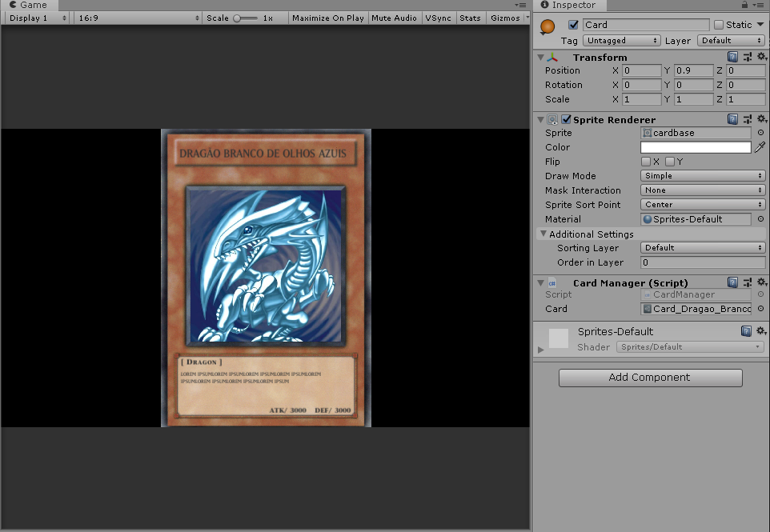Image resolution: width=770 pixels, height=532 pixels.
Task: Select the Inspector tab
Action: [568, 6]
